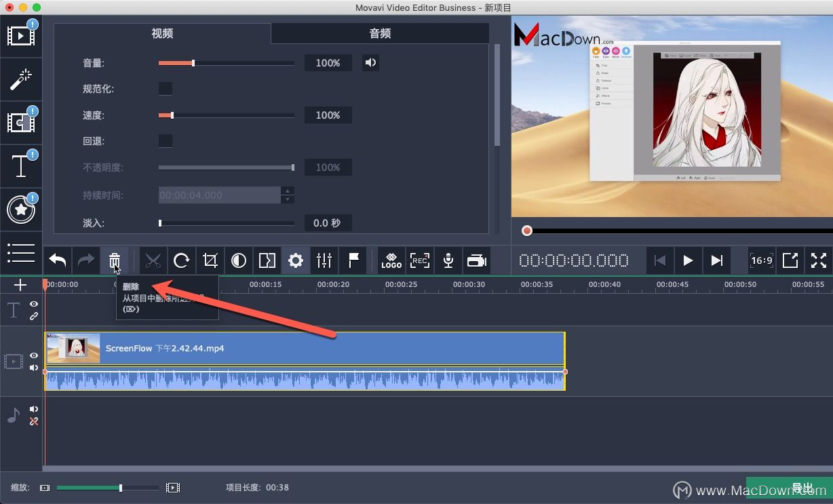Screen dimensions: 833x504
Task: Open Color adjustments tool
Action: tap(239, 260)
